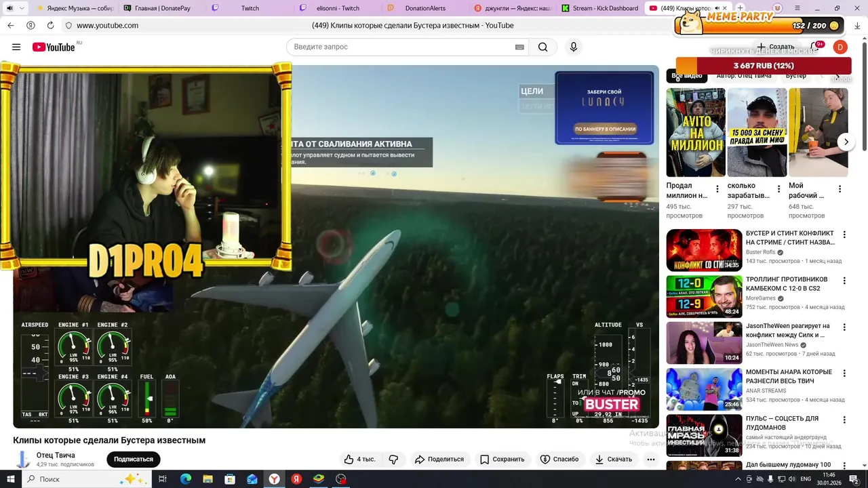Go to the YouTube home logo
The image size is (868, 488).
(x=54, y=47)
